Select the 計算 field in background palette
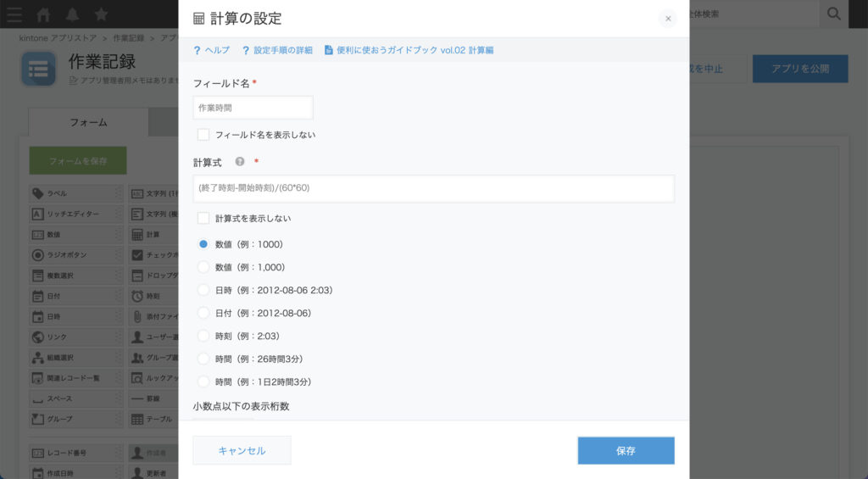868x479 pixels. click(153, 234)
